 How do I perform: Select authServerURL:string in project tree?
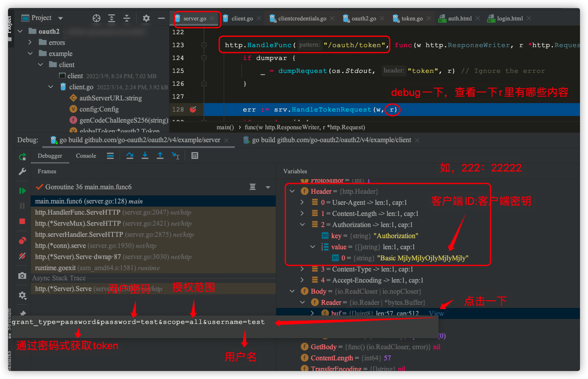[x=111, y=98]
